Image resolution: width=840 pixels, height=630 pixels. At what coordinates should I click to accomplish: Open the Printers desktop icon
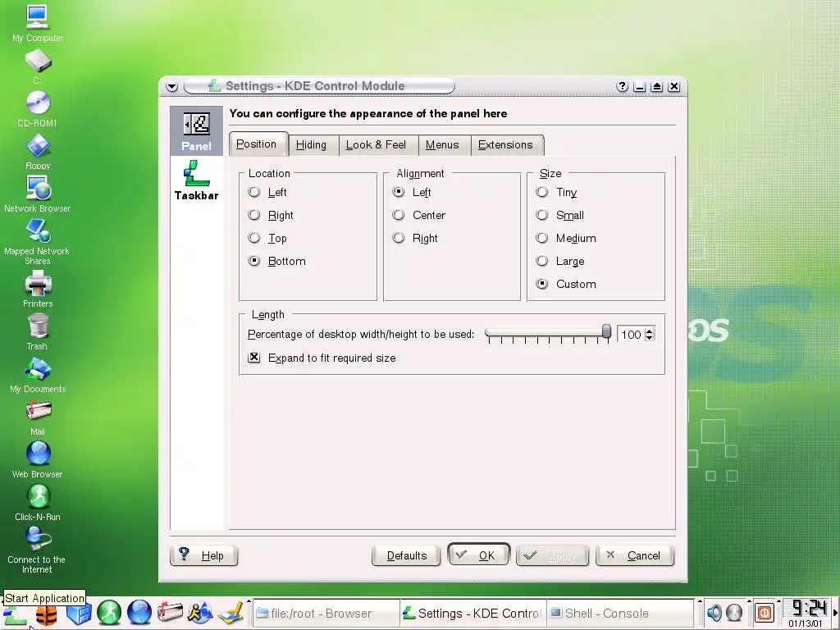coord(38,290)
